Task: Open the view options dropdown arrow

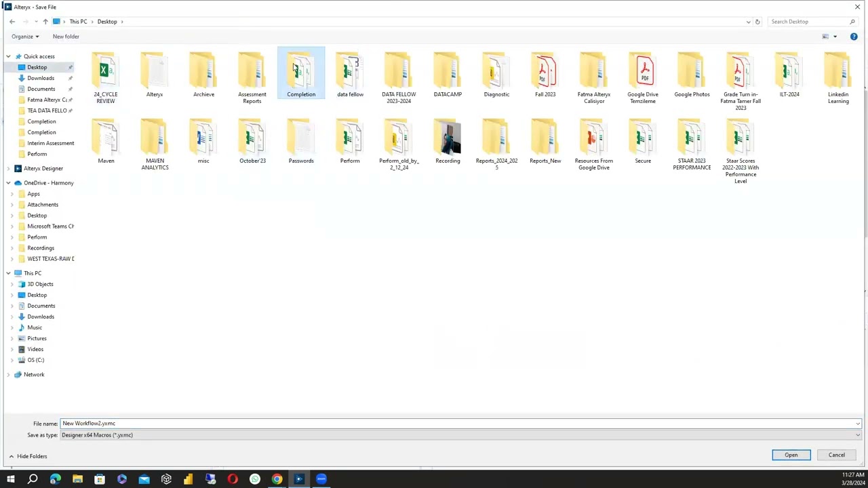Action: (835, 37)
